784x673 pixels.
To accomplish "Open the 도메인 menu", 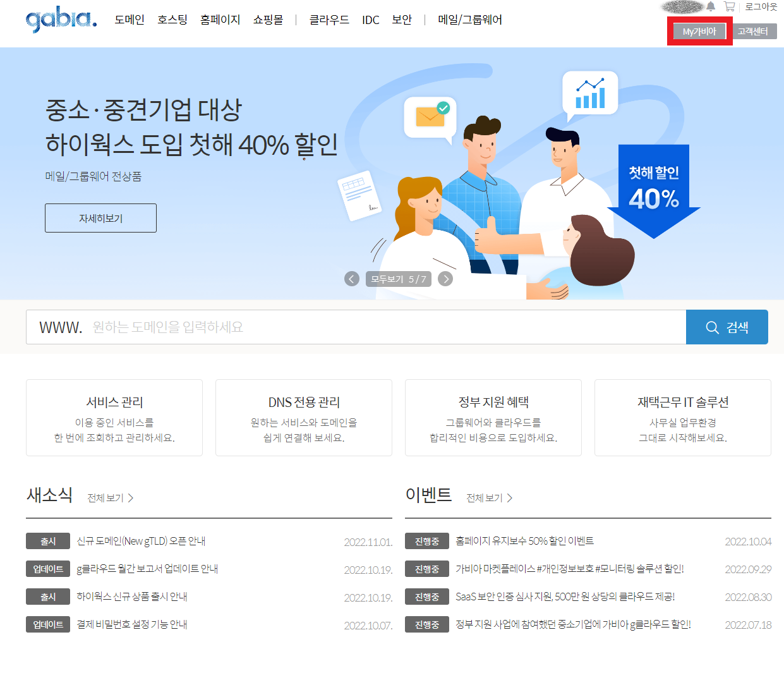I will (130, 20).
